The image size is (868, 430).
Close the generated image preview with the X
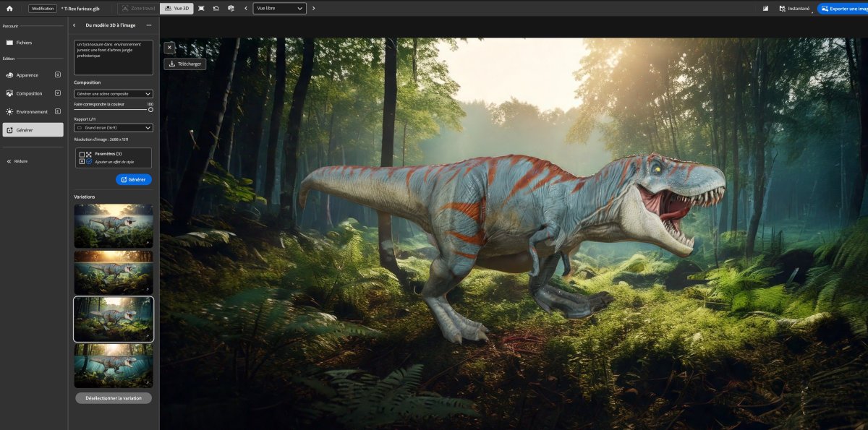point(169,48)
